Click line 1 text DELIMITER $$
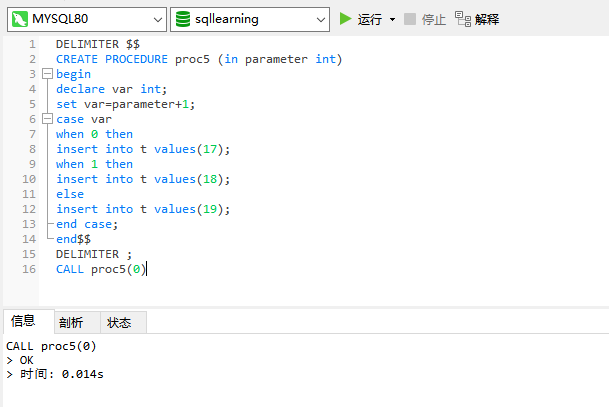 pyautogui.click(x=98, y=44)
